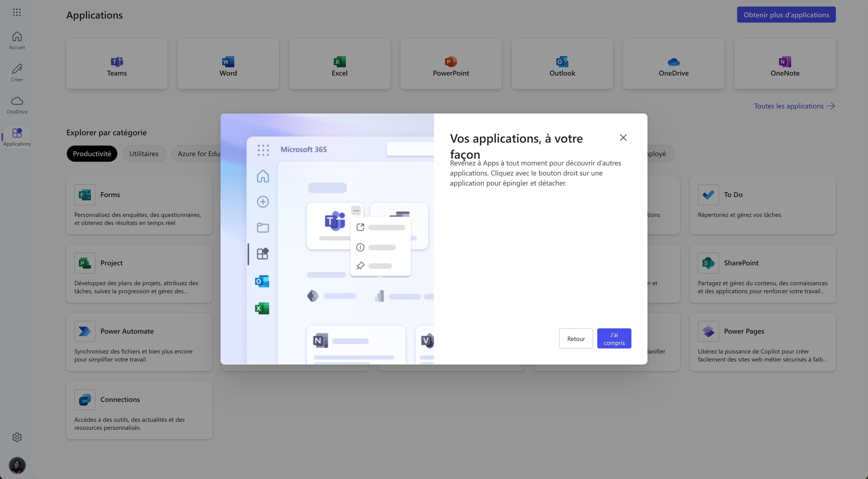Select the Productivité category pill
Screen dimensions: 868x479
click(92, 154)
